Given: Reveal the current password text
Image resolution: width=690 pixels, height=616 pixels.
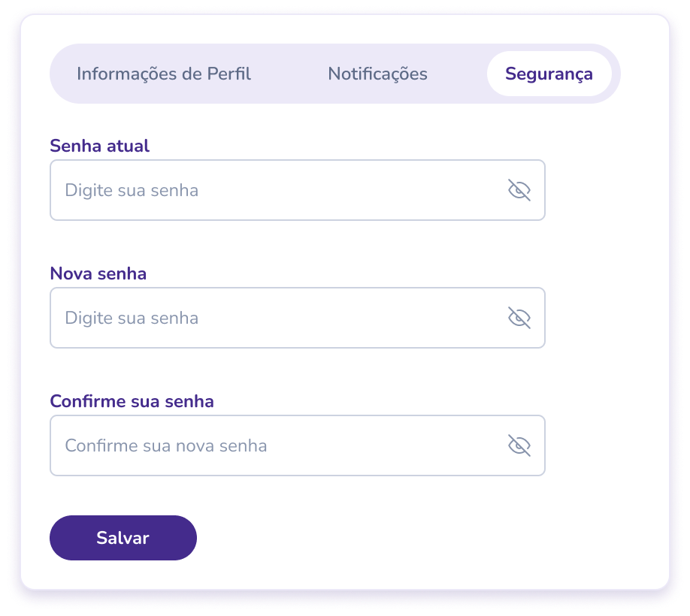Looking at the screenshot, I should click(519, 190).
